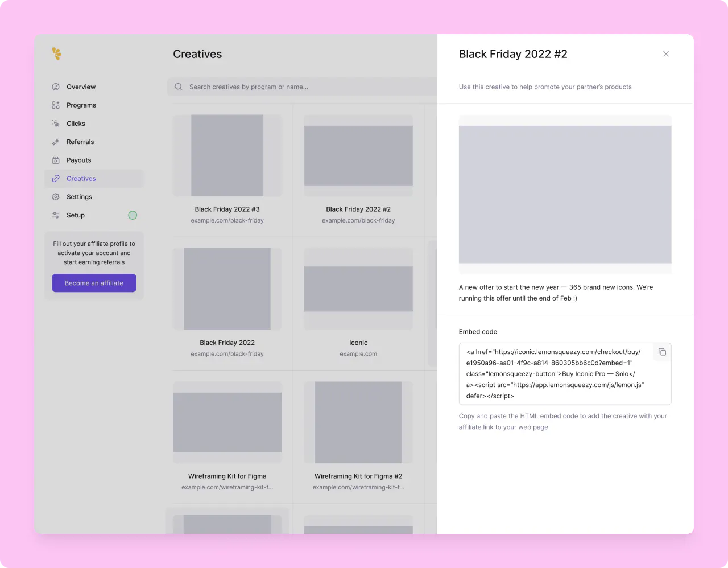728x568 pixels.
Task: Open the Black Friday 2022 thumbnail
Action: [227, 289]
